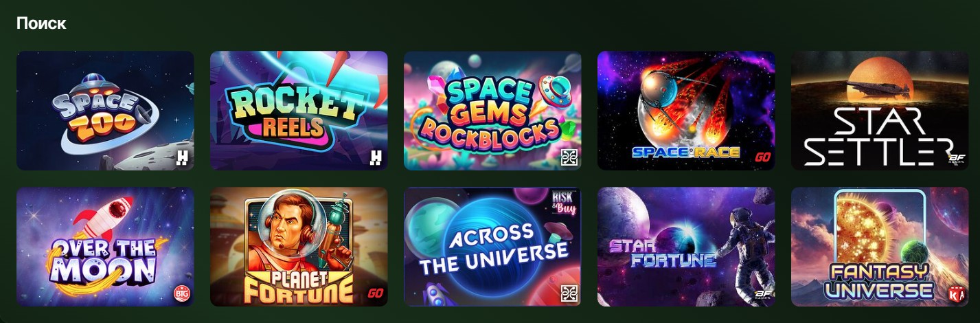Select Across the Universe game thumbnail
The height and width of the screenshot is (323, 980).
492,247
